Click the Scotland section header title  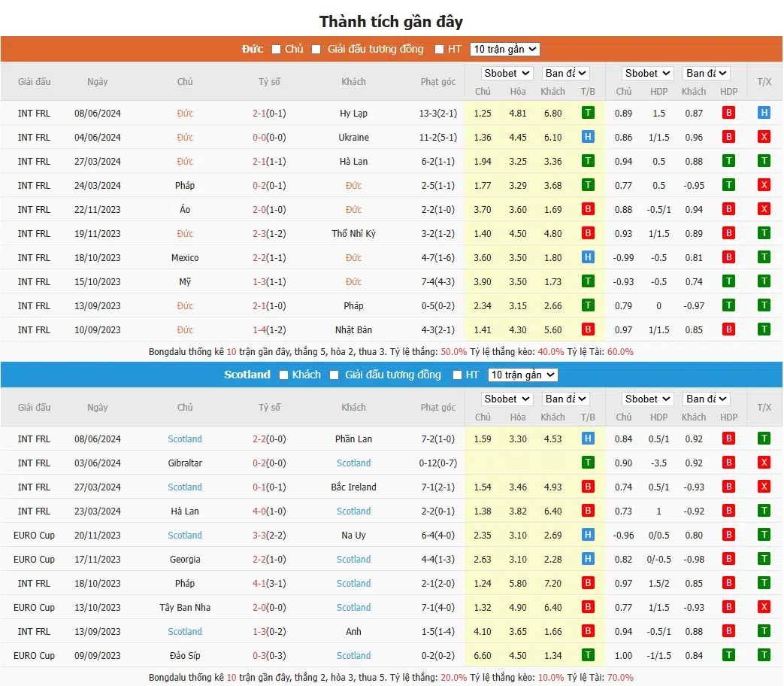[x=247, y=375]
